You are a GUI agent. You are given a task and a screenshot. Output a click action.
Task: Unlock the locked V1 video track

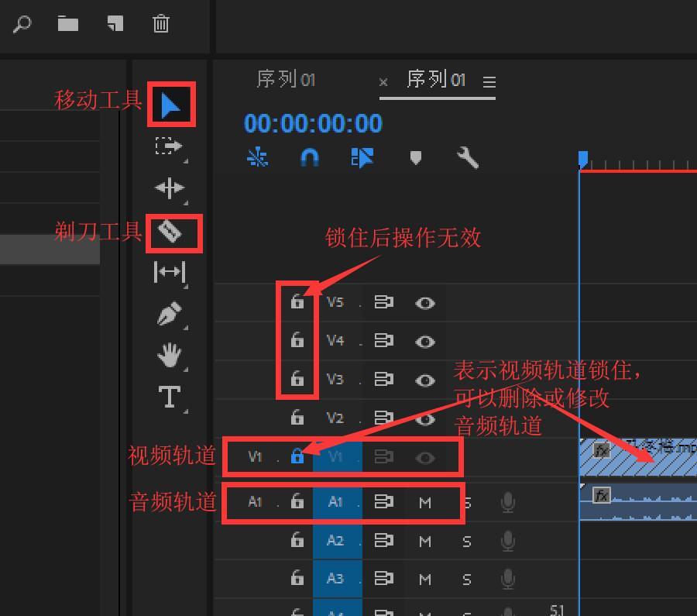click(x=297, y=456)
